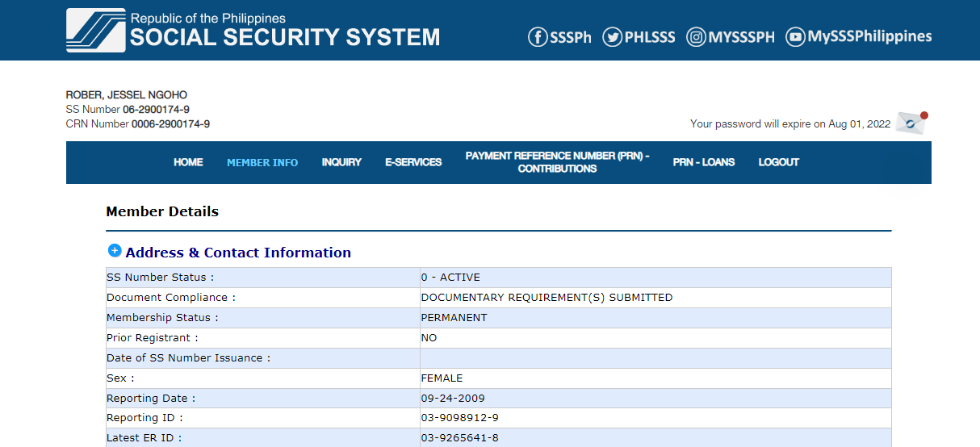Image resolution: width=980 pixels, height=447 pixels.
Task: Open the MySSSPhilippines YouTube icon
Action: [795, 37]
